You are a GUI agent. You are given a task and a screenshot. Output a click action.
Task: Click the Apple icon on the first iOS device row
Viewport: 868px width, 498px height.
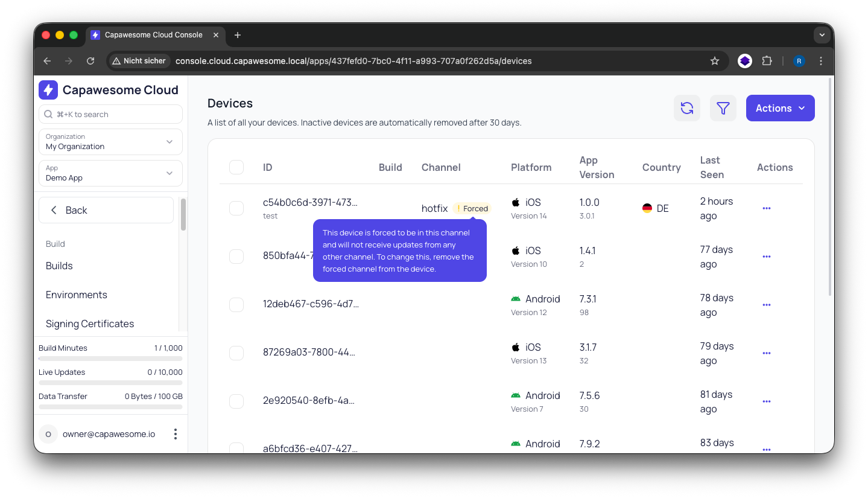click(x=516, y=202)
